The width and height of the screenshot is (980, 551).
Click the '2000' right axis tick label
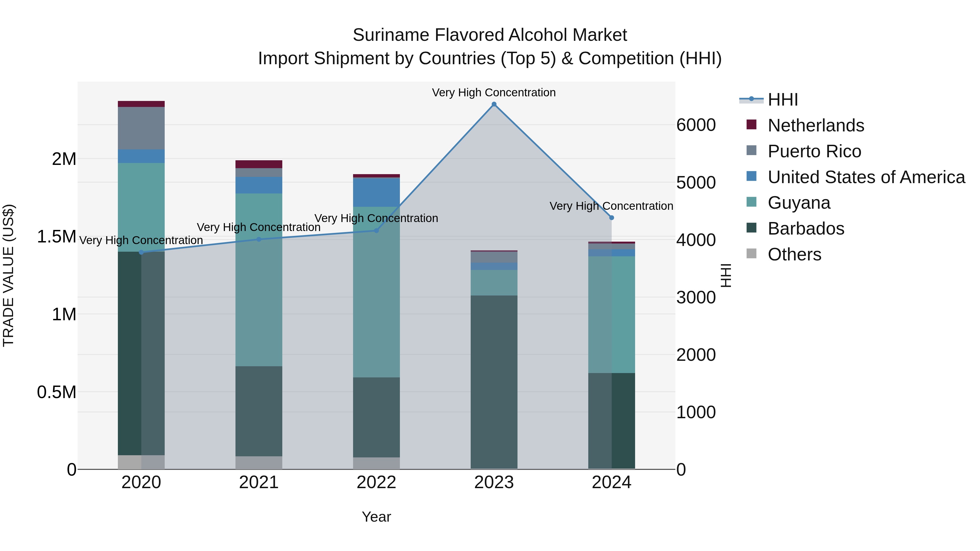pos(696,355)
